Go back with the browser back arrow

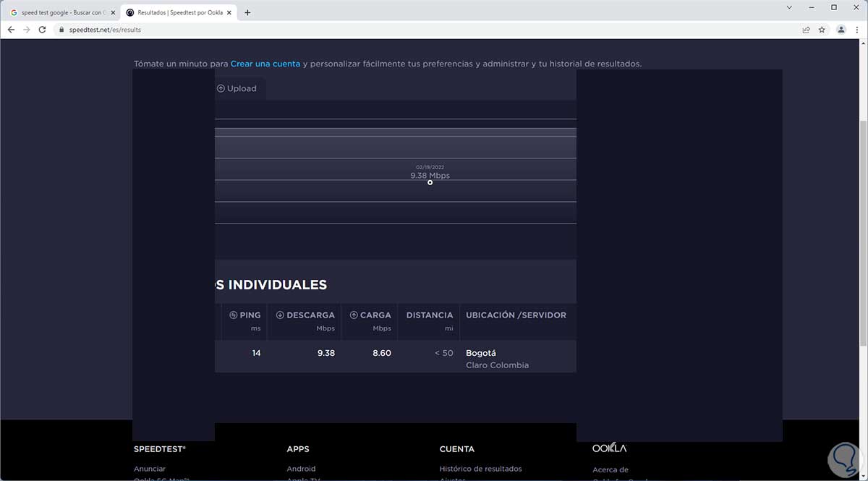click(x=11, y=30)
